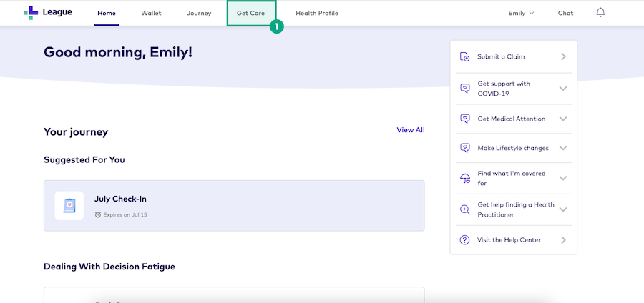
Task: Click the League logo icon
Action: [x=30, y=12]
